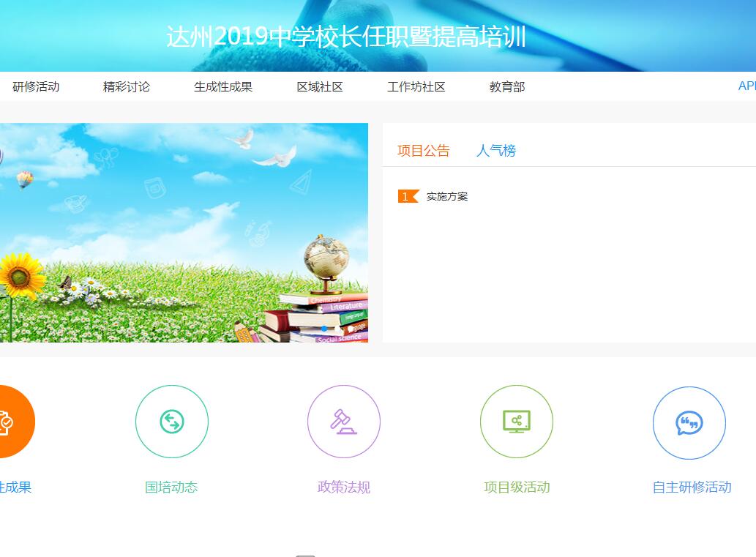Select the second carousel dot

(337, 329)
